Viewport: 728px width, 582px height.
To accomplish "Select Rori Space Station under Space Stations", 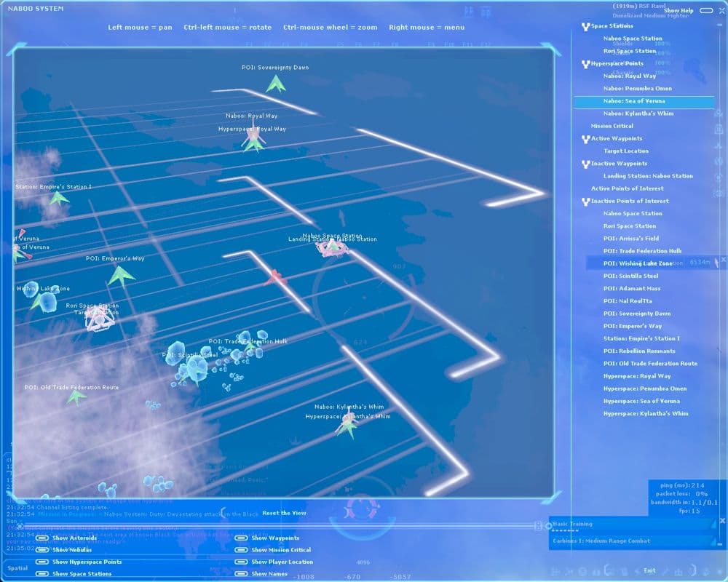I will (x=630, y=51).
